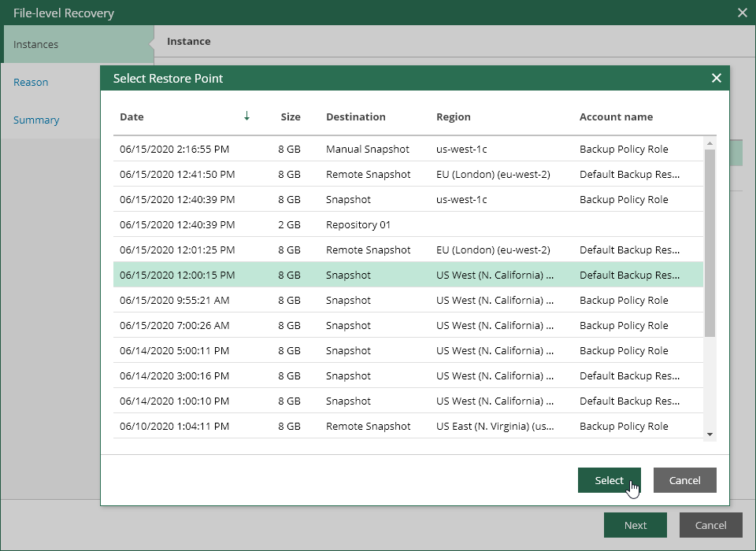This screenshot has height=551, width=756.
Task: Click US East (N. Virginia) region cell
Action: coord(495,426)
